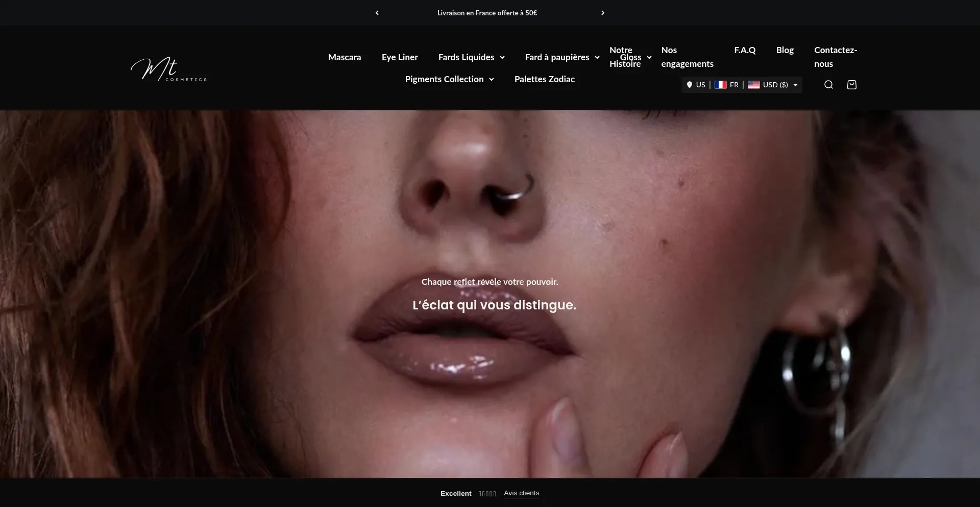Open the USD ($) currency dropdown arrow
The height and width of the screenshot is (507, 980).
click(795, 85)
